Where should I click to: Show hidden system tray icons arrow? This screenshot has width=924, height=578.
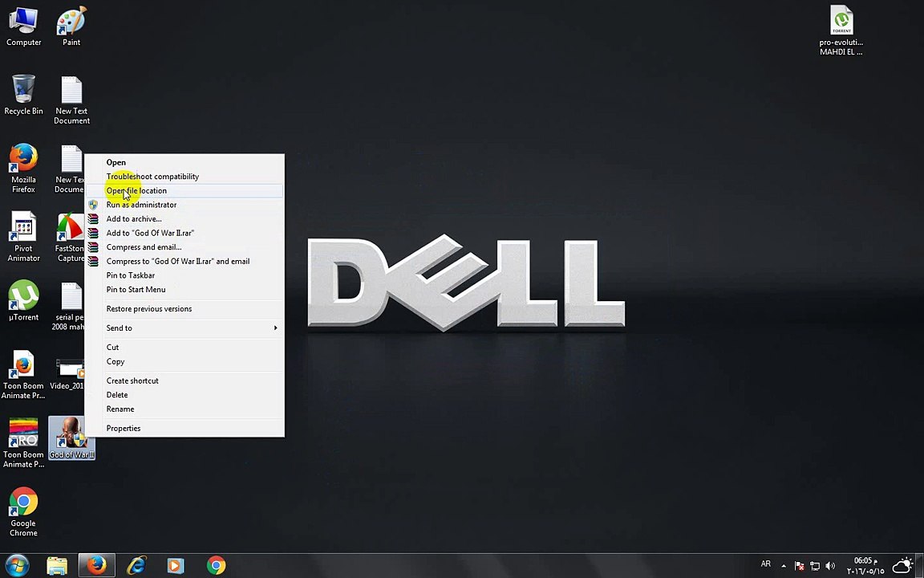click(783, 566)
